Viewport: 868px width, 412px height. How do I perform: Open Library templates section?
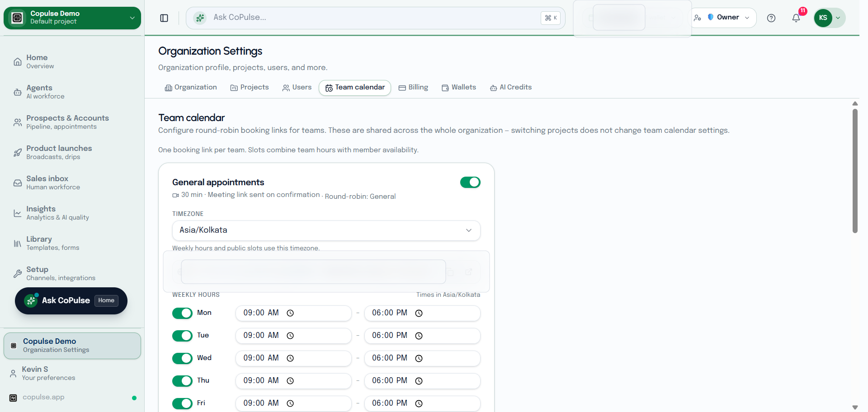72,243
